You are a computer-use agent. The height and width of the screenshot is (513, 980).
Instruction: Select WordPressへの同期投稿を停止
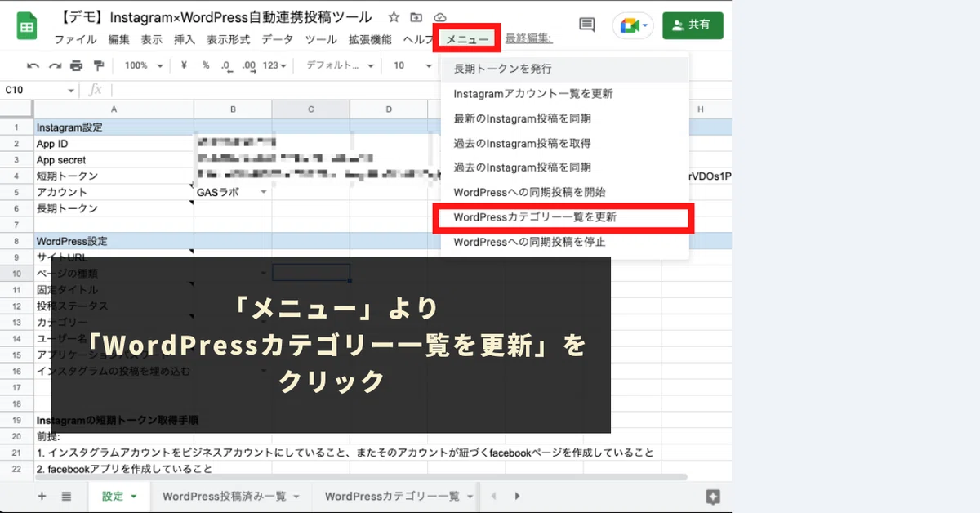click(565, 242)
